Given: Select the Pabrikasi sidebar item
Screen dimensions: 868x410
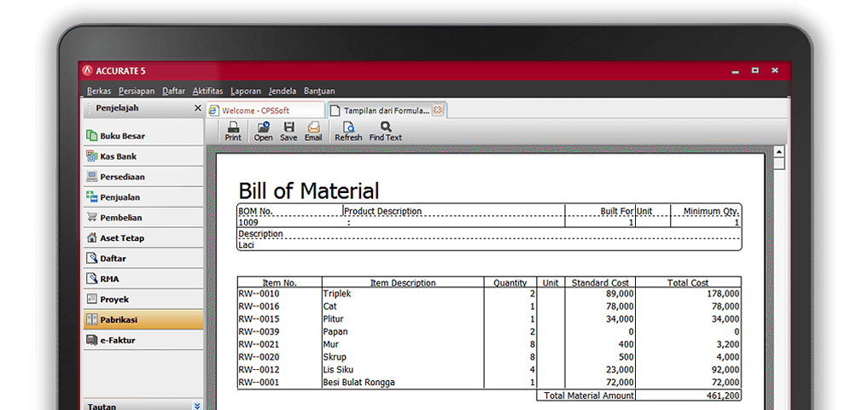Looking at the screenshot, I should pyautogui.click(x=119, y=320).
